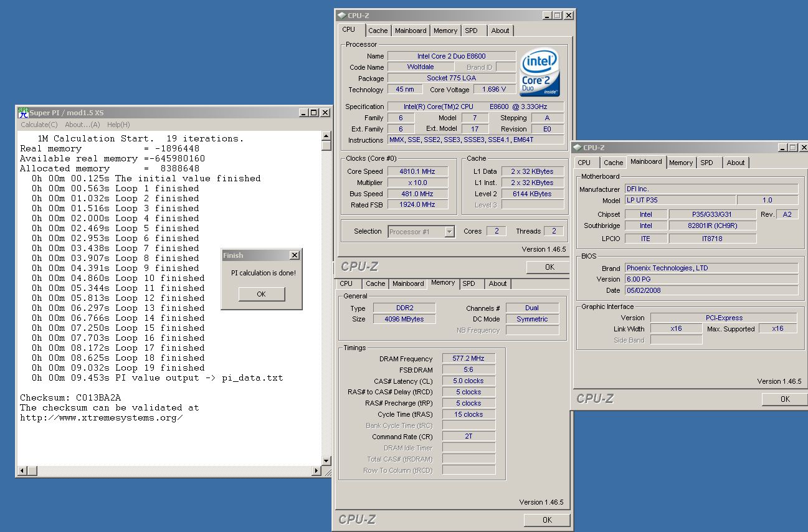Viewport: 808px width, 532px height.
Task: Switch to SPD tab in top CPU-Z window
Action: click(x=472, y=31)
